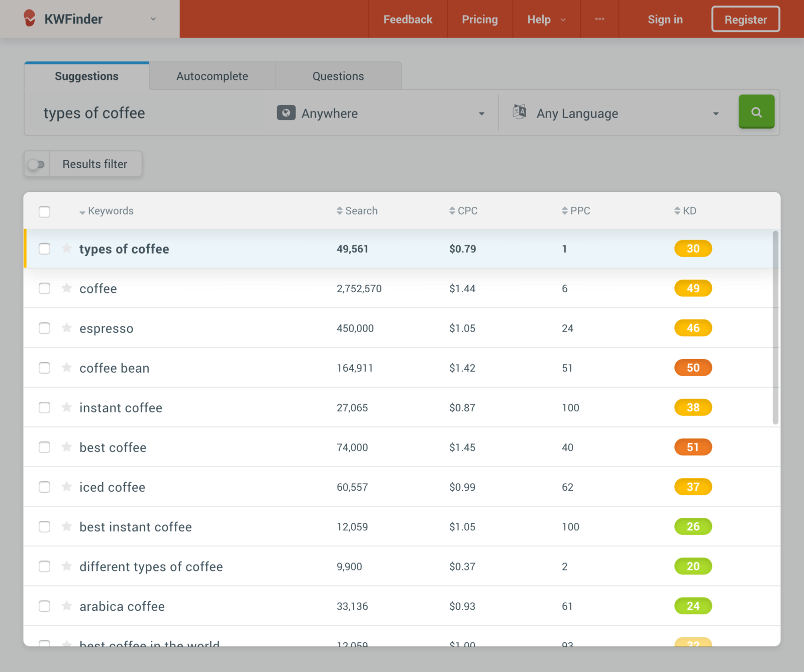Click the green search magnifier button
This screenshot has height=672, width=804.
point(756,111)
